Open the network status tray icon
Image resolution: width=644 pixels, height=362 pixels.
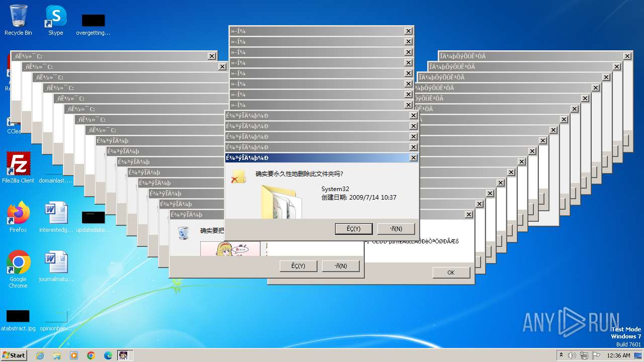click(585, 355)
